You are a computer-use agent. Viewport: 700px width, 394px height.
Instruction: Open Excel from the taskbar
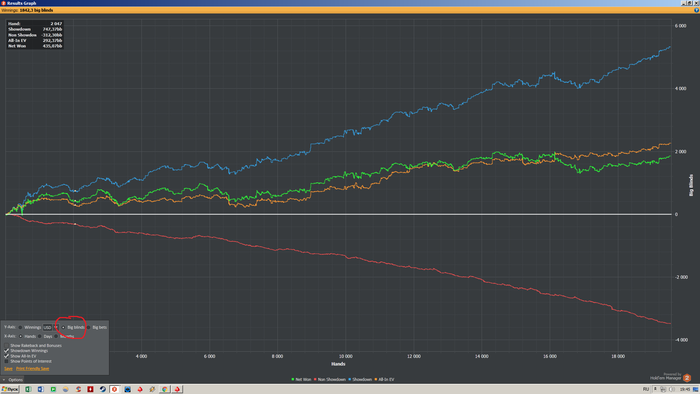coord(28,389)
